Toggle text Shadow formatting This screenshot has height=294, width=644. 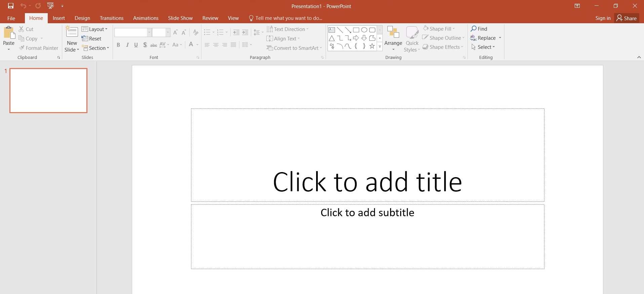145,45
